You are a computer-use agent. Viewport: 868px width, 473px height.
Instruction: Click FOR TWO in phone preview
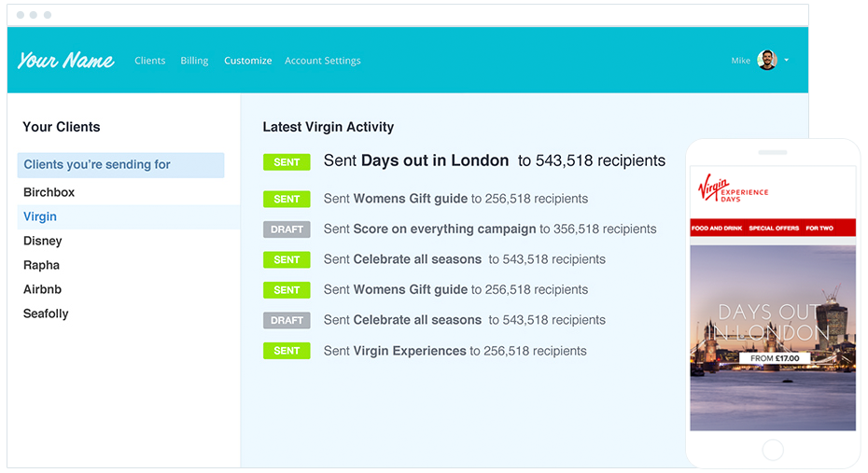819,228
